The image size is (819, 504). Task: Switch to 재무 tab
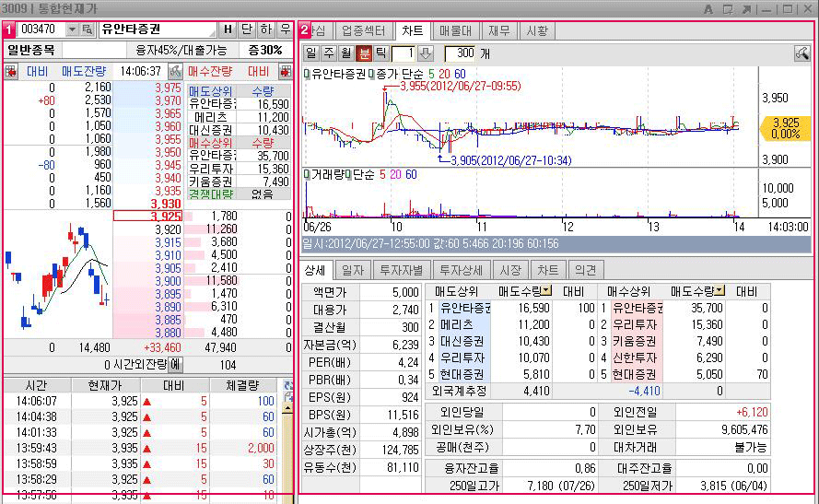click(x=498, y=30)
